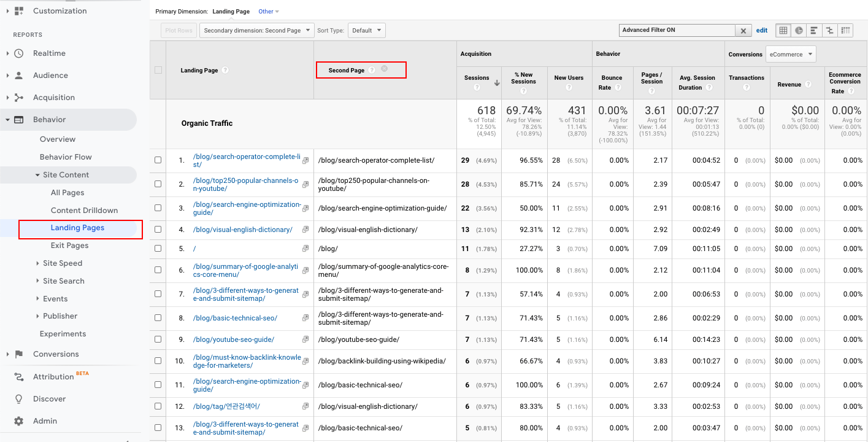
Task: Open help icon beside Second Page
Action: click(x=372, y=70)
